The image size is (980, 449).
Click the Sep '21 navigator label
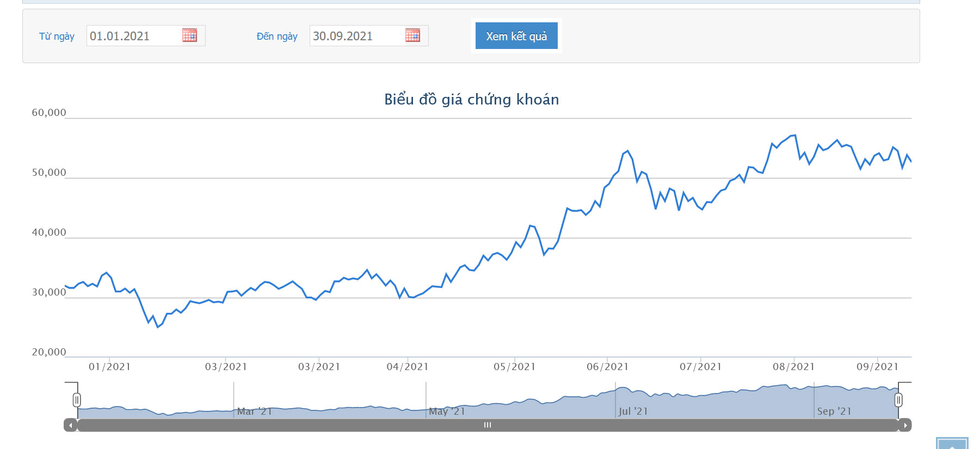pyautogui.click(x=834, y=411)
